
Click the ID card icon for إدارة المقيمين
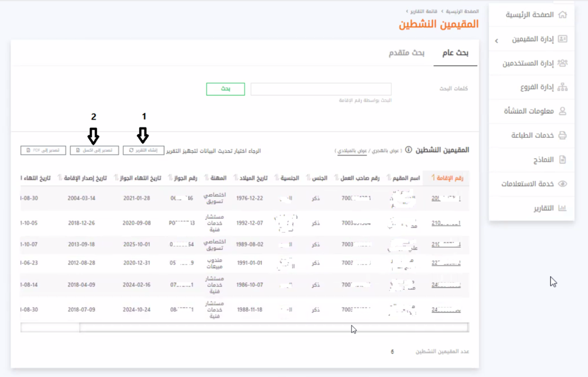pos(563,39)
